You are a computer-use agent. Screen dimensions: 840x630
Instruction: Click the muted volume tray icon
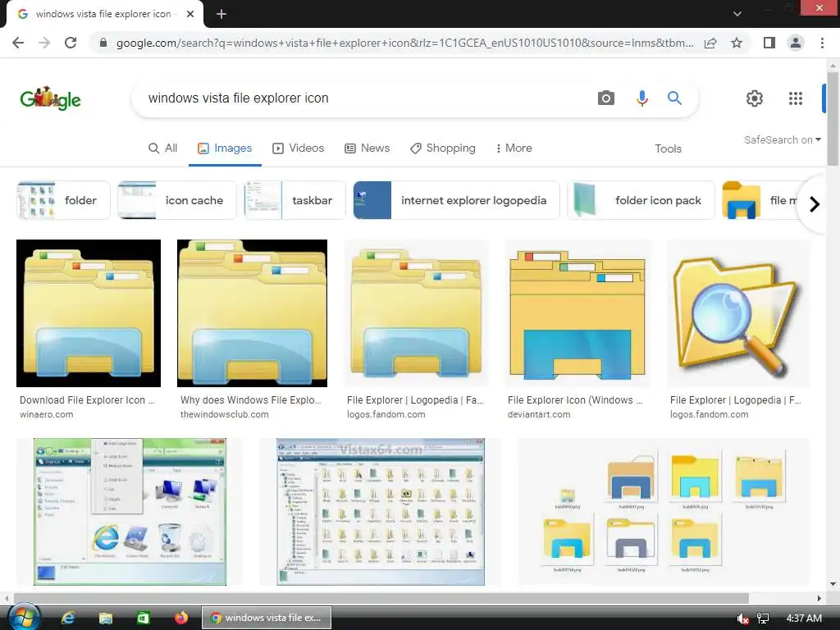(x=742, y=619)
